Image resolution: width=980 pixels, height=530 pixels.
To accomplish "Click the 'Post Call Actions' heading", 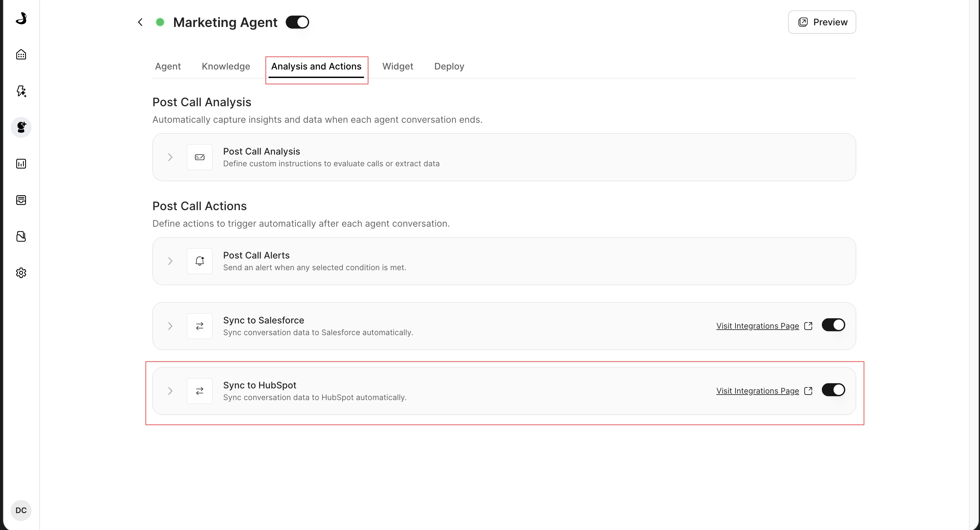I will [200, 206].
